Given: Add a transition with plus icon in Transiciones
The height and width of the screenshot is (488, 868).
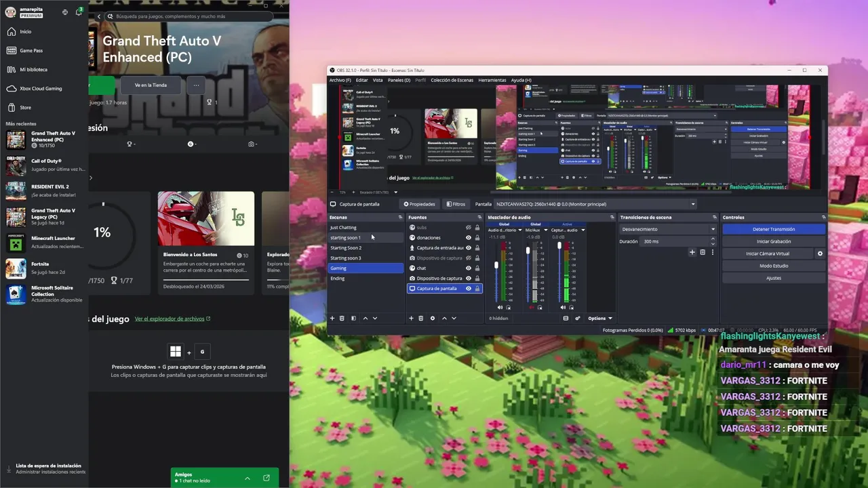Looking at the screenshot, I should [692, 252].
